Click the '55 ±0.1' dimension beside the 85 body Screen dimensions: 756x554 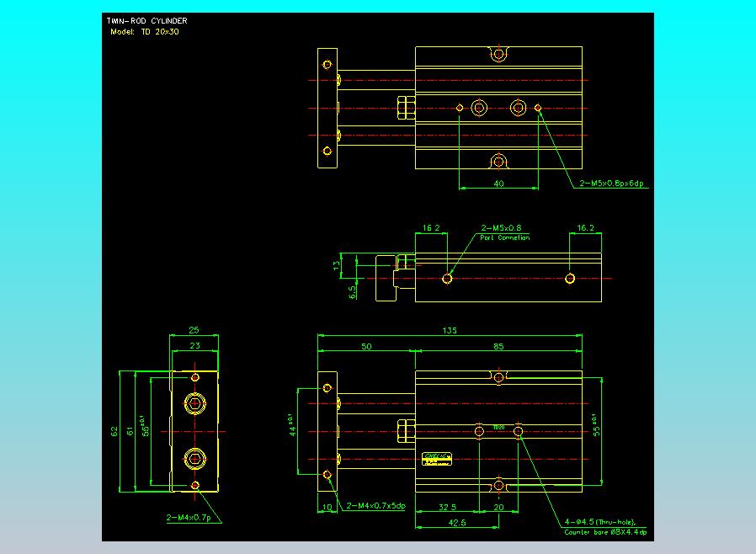[x=596, y=425]
